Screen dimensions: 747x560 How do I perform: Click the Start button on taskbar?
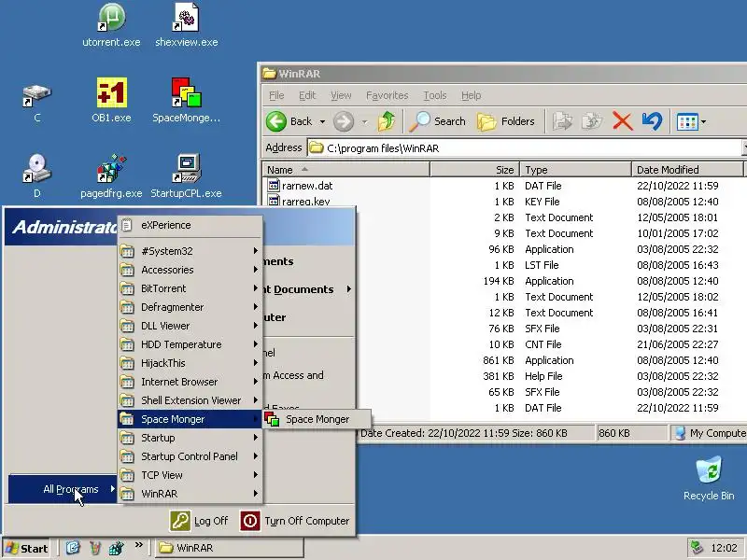click(x=27, y=548)
